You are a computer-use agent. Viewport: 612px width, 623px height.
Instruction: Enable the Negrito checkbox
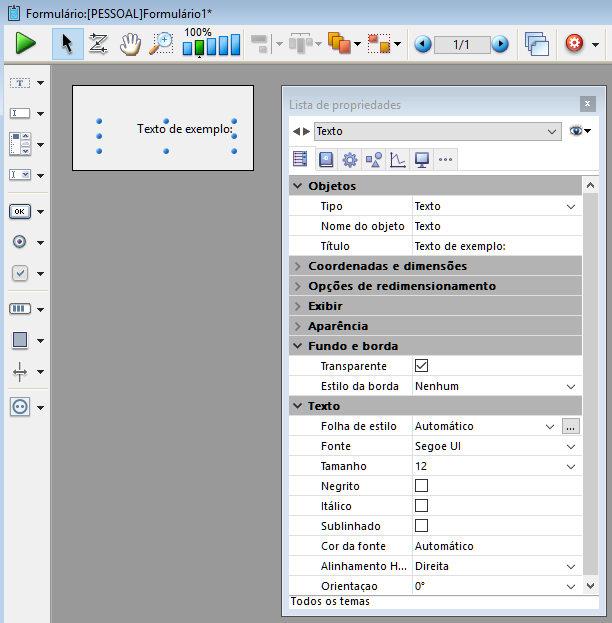421,486
